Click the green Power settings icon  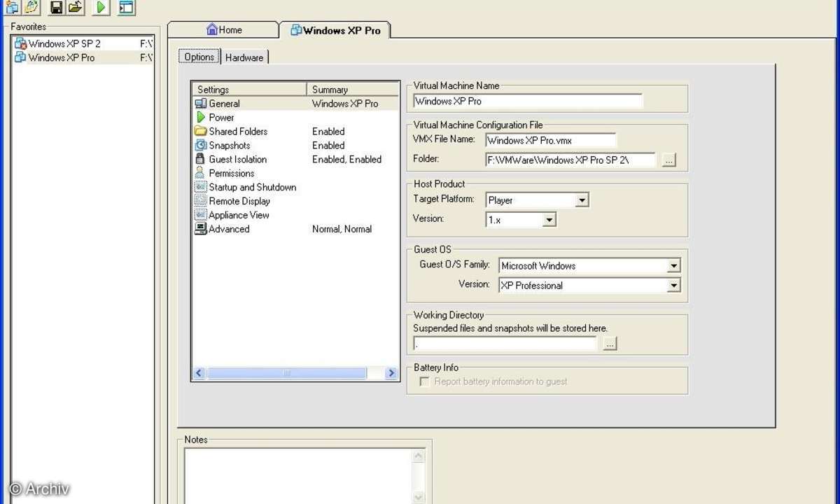pyautogui.click(x=201, y=118)
